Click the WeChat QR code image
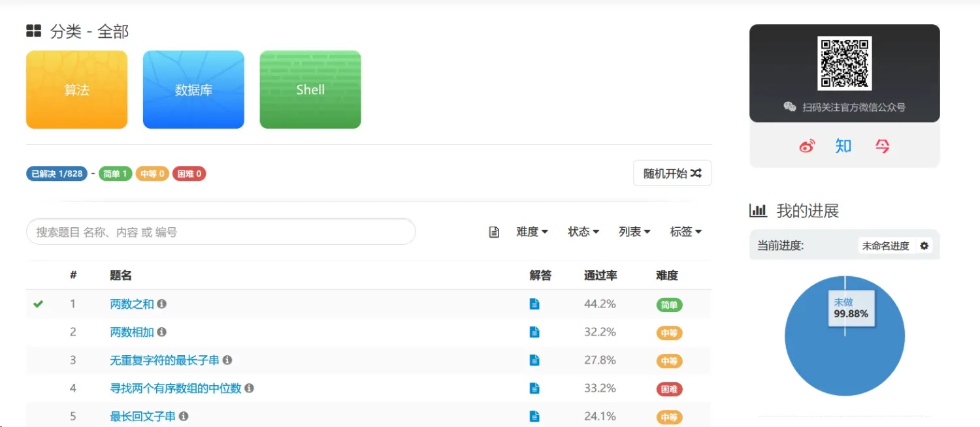This screenshot has width=980, height=427. point(844,63)
